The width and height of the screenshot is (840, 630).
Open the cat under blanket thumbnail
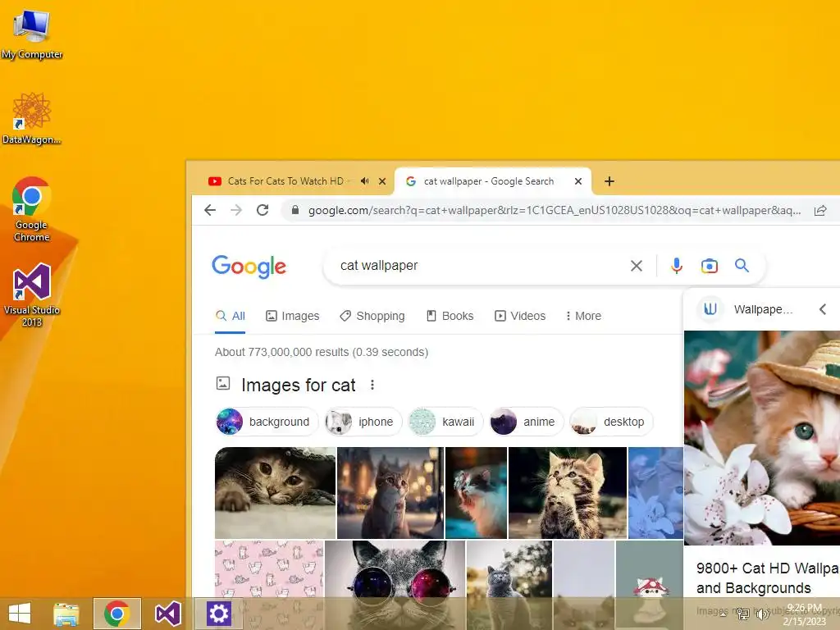coord(276,493)
